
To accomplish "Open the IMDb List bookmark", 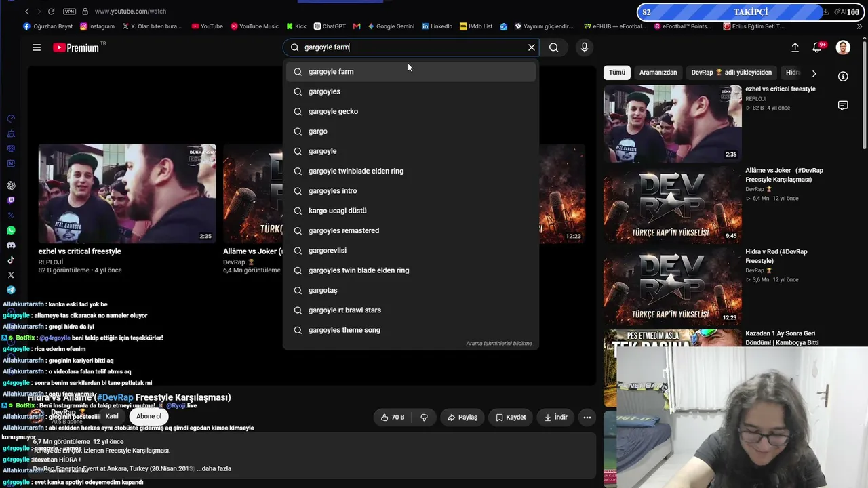I will coord(476,26).
